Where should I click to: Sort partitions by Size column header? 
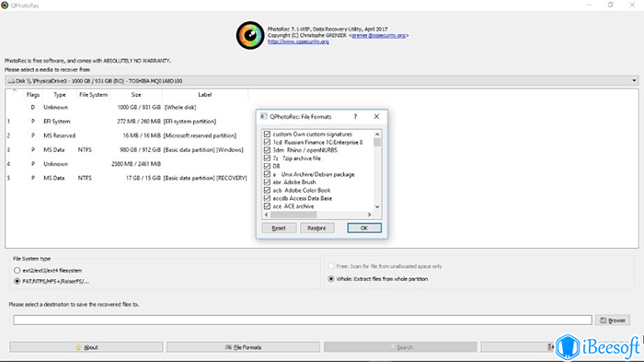click(x=136, y=95)
